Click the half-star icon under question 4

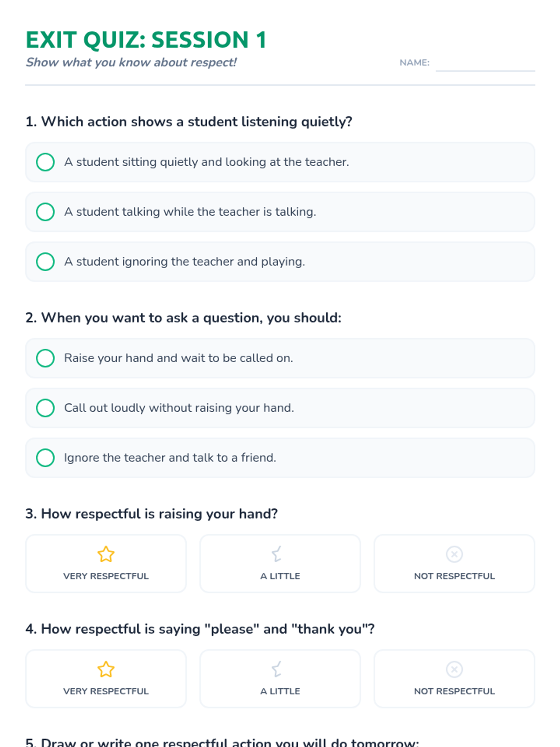(x=277, y=669)
